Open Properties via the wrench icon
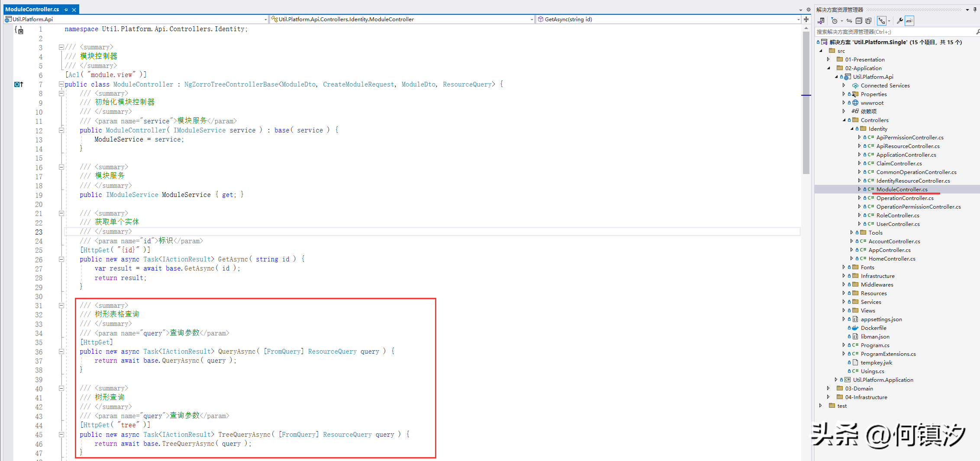The height and width of the screenshot is (461, 980). click(899, 21)
